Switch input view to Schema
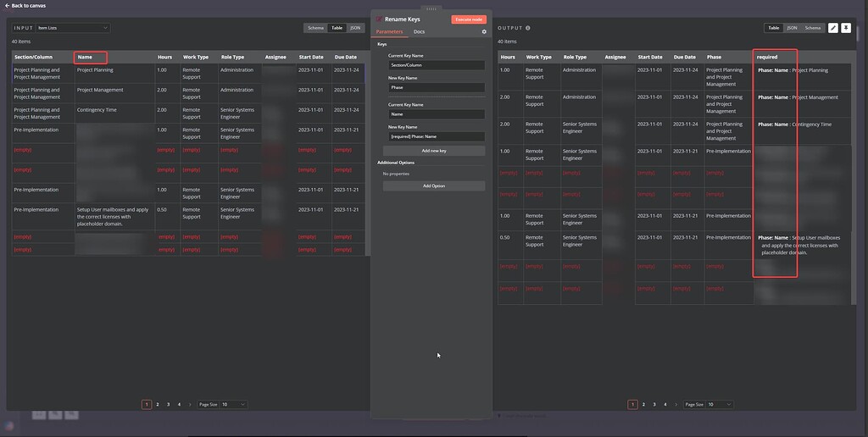Screen dimensions: 868x437 tap(315, 28)
